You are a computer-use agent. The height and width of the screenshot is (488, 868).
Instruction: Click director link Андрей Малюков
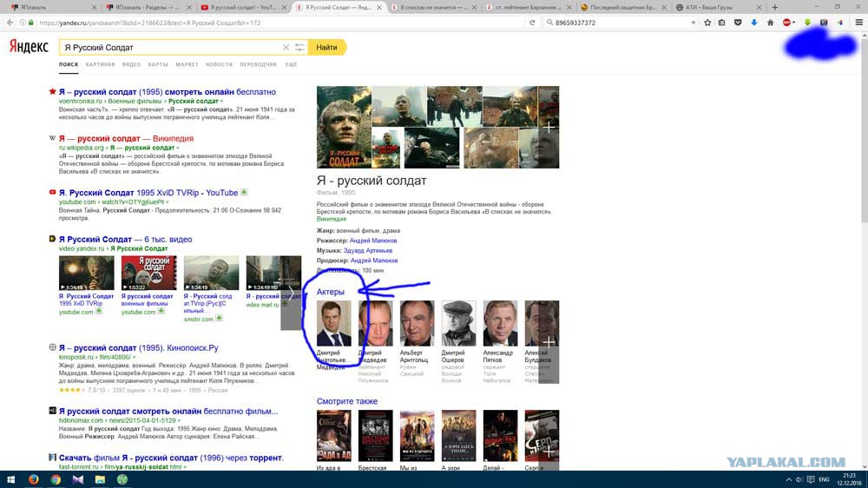click(x=373, y=241)
